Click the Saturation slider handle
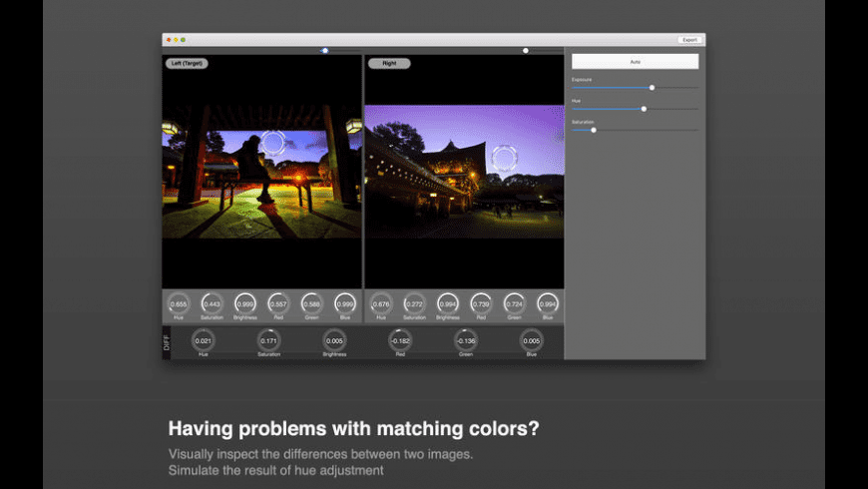This screenshot has height=489, width=868. [x=594, y=130]
